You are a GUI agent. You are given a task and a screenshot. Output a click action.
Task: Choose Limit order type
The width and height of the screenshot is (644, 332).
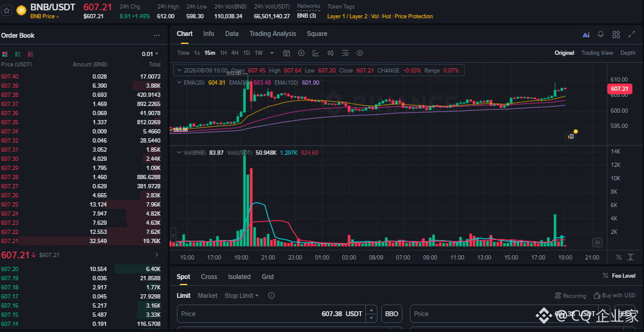pos(184,295)
